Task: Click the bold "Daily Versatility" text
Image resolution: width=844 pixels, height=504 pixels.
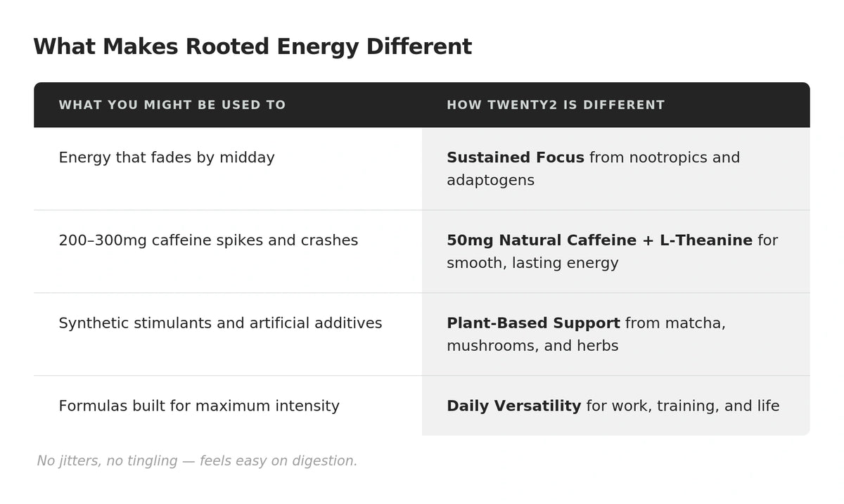Action: pos(513,406)
